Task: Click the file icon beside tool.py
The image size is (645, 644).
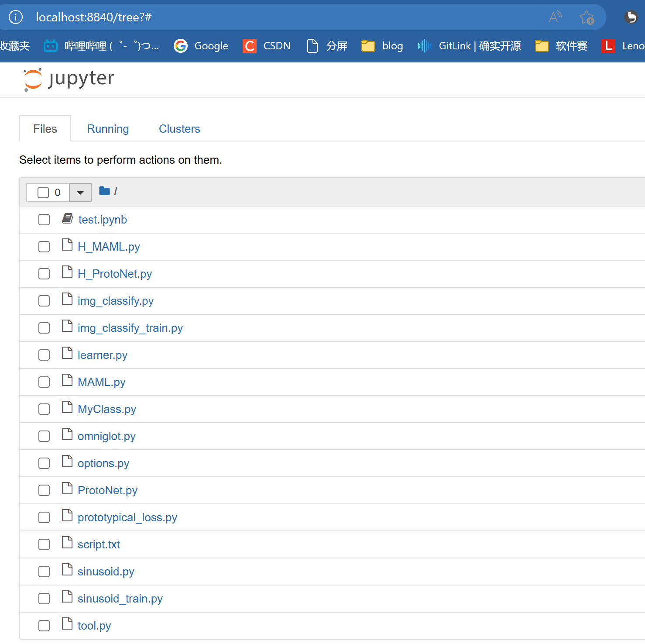Action: (x=67, y=624)
